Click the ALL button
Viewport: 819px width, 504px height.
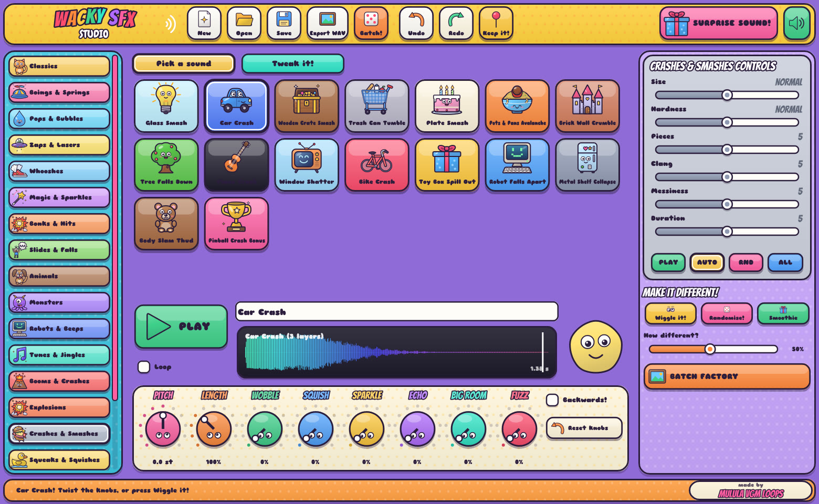point(785,262)
